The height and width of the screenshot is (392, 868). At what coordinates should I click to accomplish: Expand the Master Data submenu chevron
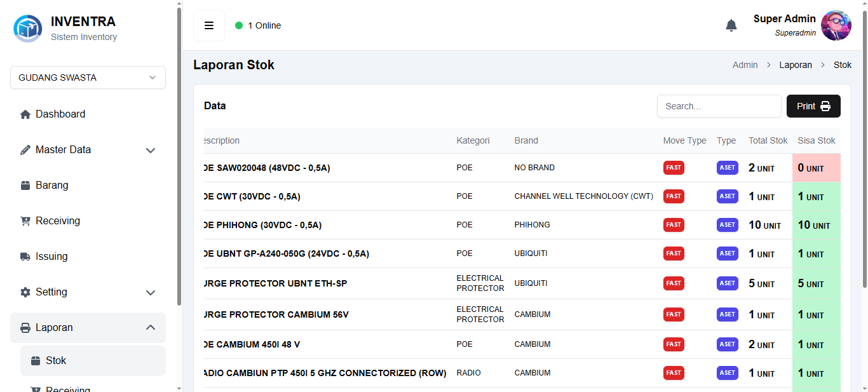pos(151,151)
